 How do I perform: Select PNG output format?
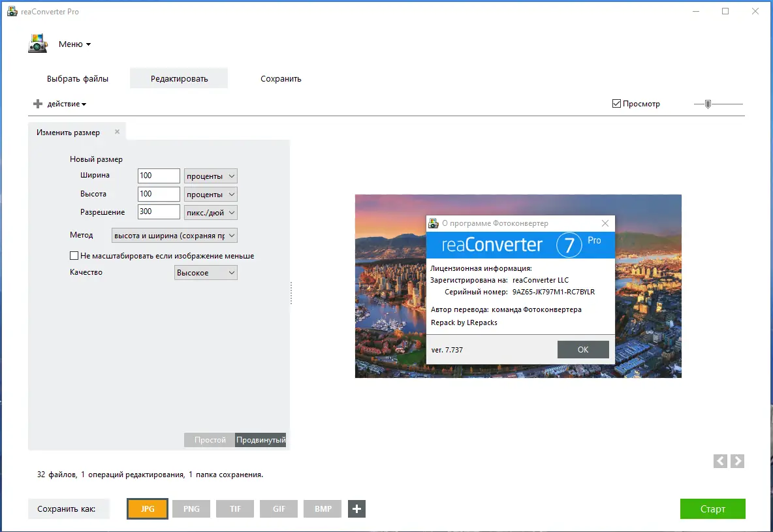click(x=191, y=509)
